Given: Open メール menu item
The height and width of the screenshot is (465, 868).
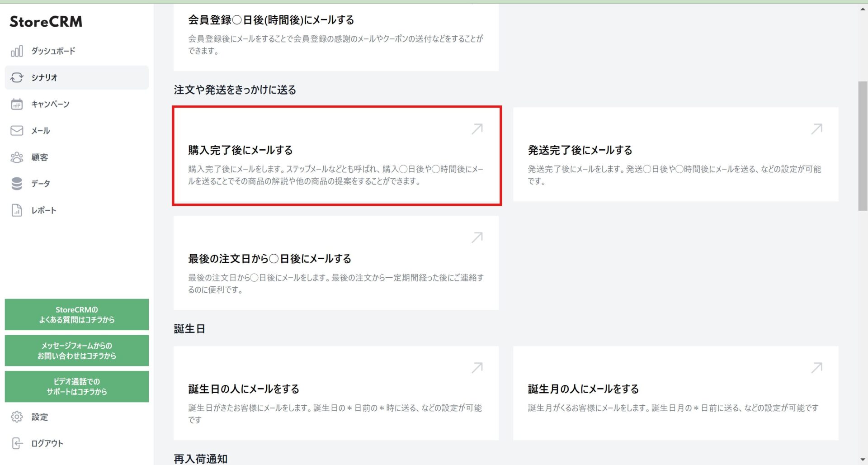Looking at the screenshot, I should tap(77, 131).
